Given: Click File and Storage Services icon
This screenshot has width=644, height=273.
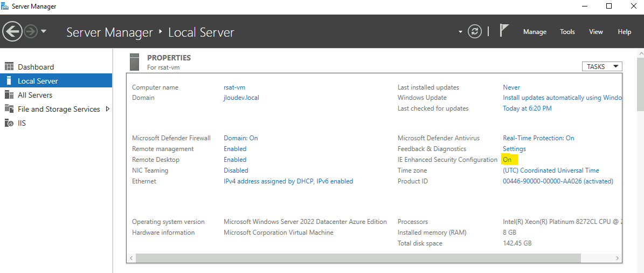Looking at the screenshot, I should coord(9,109).
